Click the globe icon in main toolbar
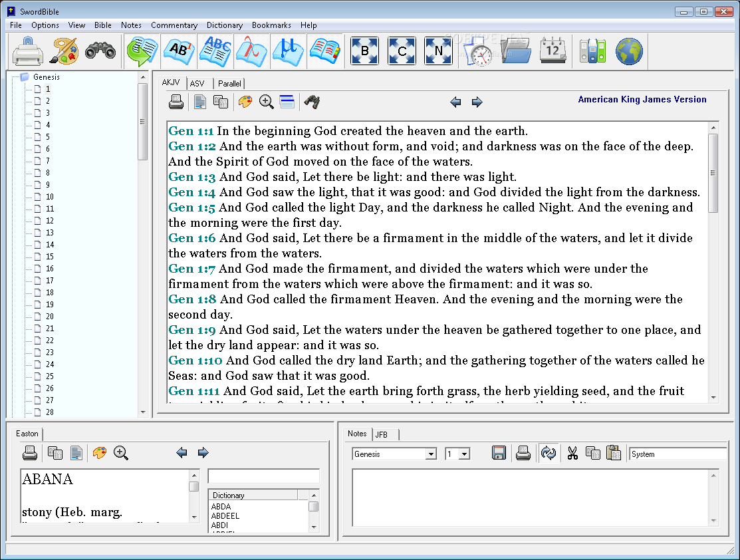 pyautogui.click(x=629, y=51)
